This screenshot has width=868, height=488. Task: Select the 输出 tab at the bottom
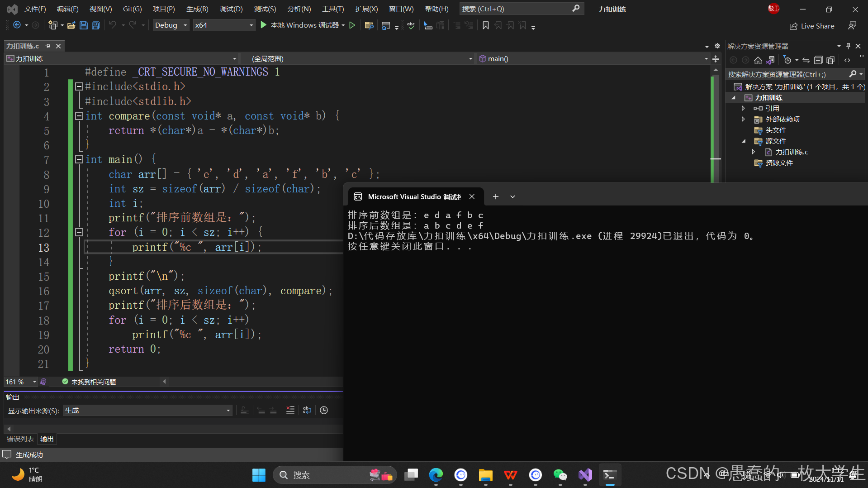click(47, 439)
